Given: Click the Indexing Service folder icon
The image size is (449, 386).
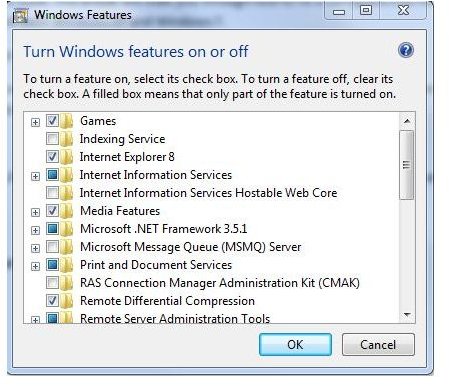Looking at the screenshot, I should pyautogui.click(x=67, y=139).
